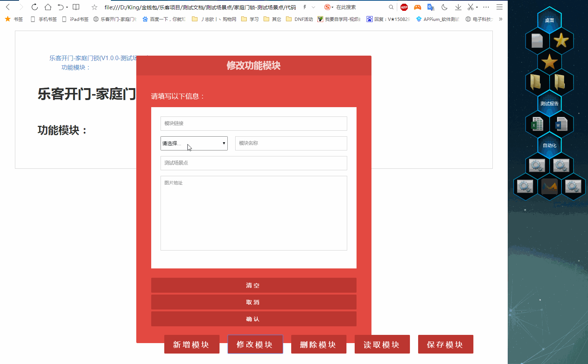Click the 测试场景点 input field
The width and height of the screenshot is (588, 364).
click(254, 163)
